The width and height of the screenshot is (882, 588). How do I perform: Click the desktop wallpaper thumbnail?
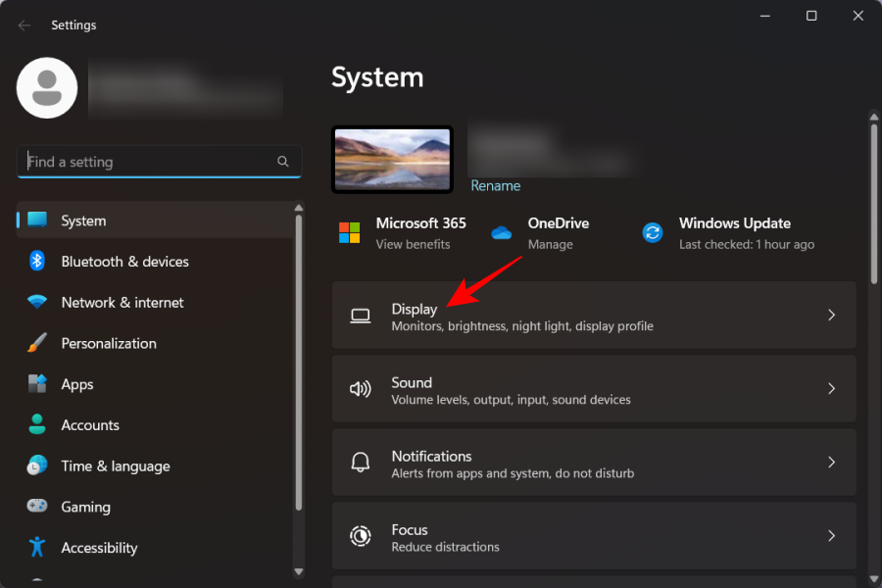click(x=392, y=160)
